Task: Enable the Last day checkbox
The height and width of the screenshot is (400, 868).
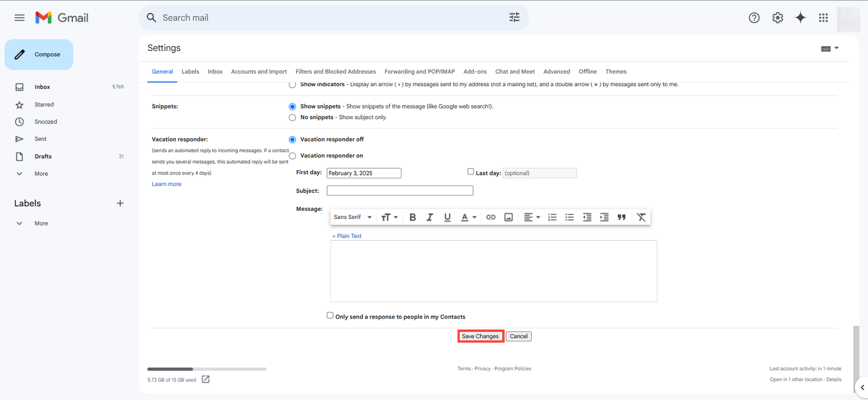Action: click(x=471, y=171)
